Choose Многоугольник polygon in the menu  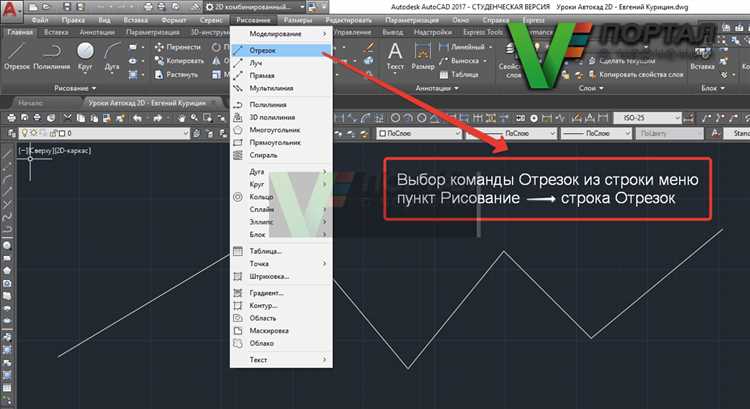point(281,130)
